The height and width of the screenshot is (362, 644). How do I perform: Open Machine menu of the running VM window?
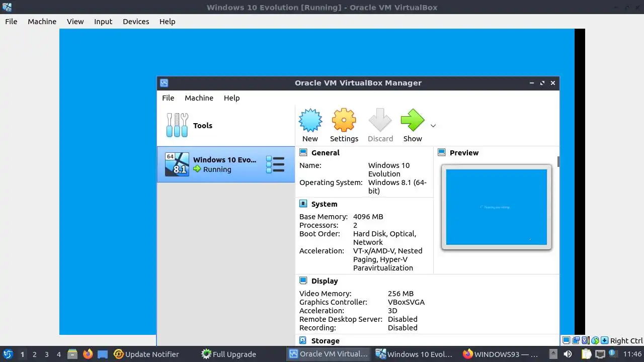(x=42, y=22)
